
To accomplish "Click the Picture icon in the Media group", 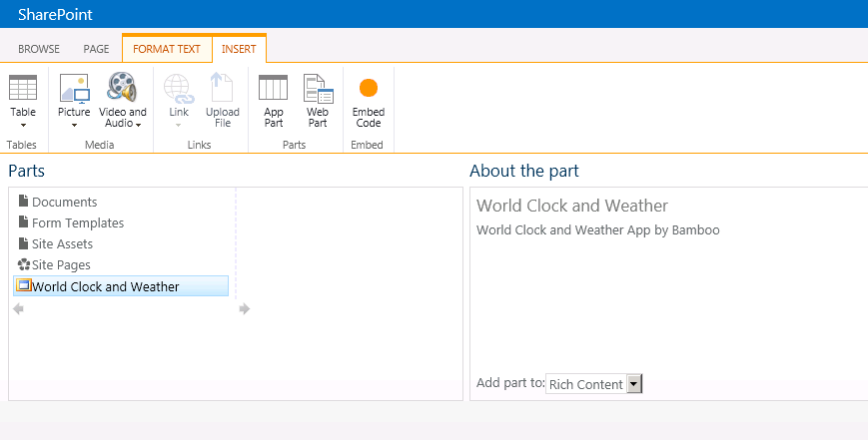I will click(74, 88).
